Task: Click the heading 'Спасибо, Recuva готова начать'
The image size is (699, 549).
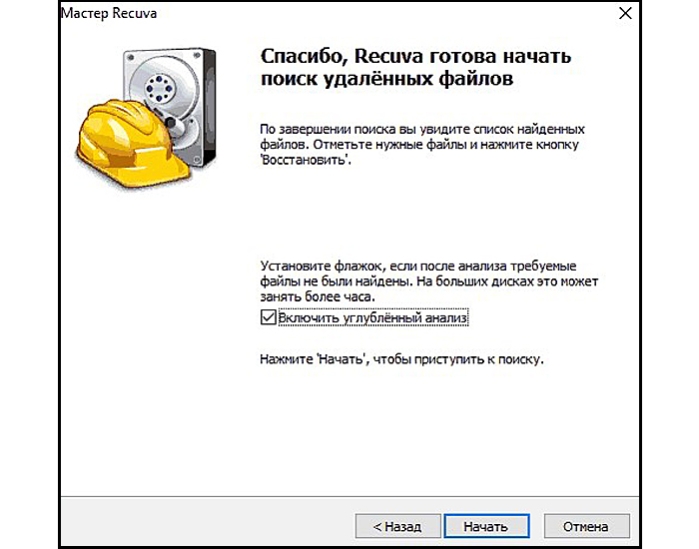Action: 415,57
